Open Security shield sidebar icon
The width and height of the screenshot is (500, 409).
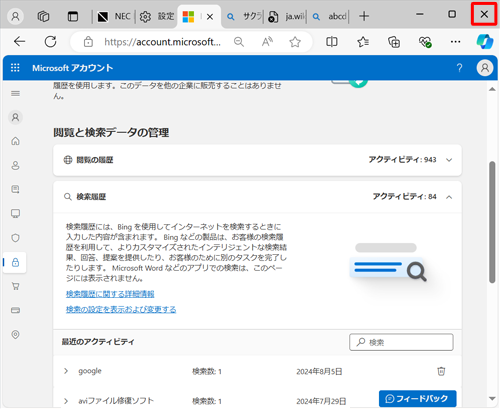tap(15, 238)
